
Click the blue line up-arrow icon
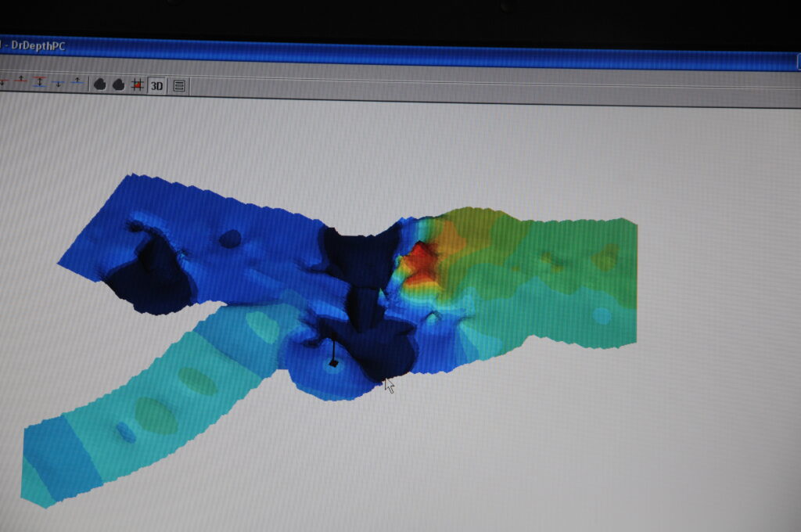point(77,81)
